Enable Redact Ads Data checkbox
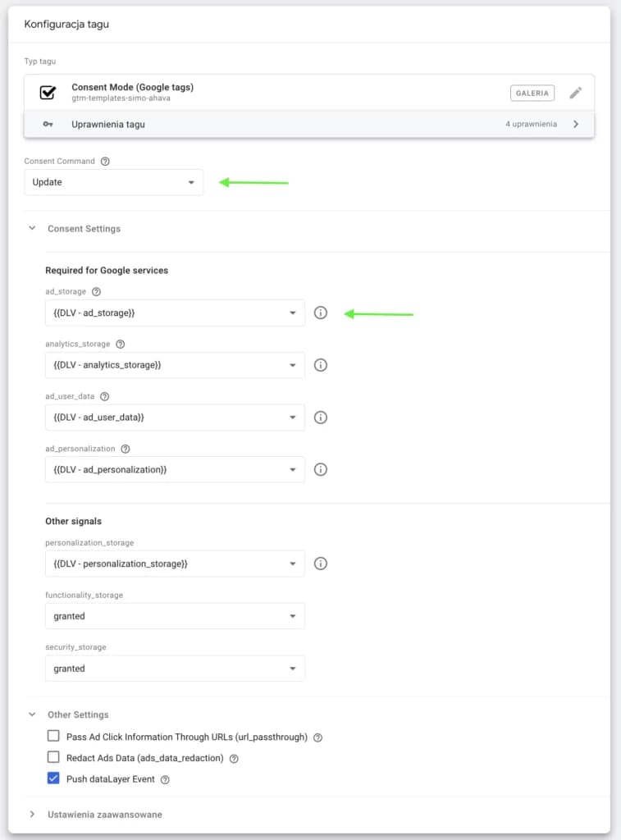 click(53, 757)
